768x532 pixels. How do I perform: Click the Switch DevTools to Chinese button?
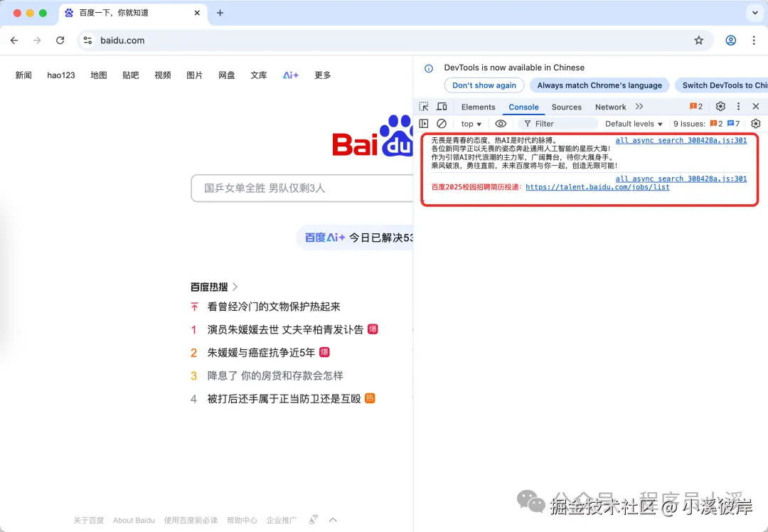(725, 85)
